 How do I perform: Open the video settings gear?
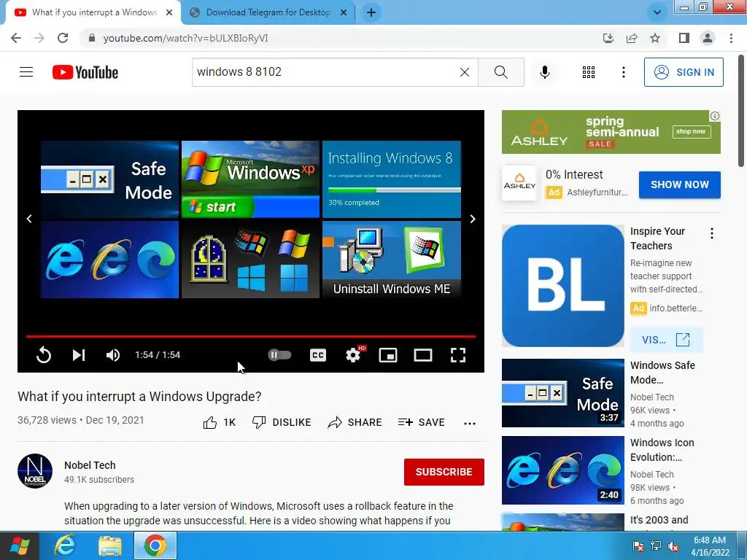[x=354, y=355]
